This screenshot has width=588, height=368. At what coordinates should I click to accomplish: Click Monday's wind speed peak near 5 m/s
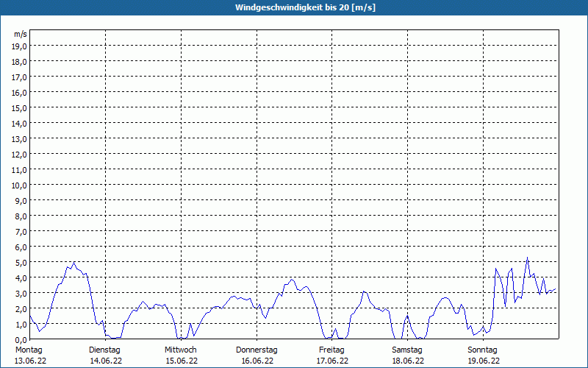74,262
